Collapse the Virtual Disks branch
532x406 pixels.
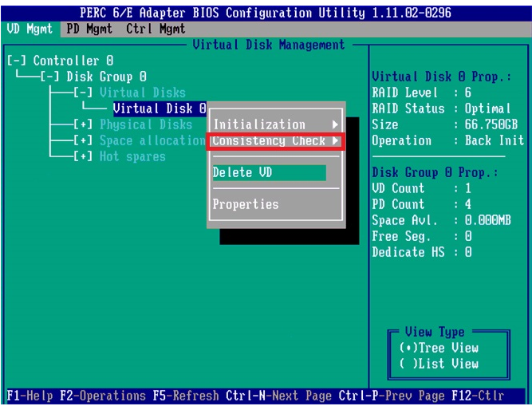point(83,93)
